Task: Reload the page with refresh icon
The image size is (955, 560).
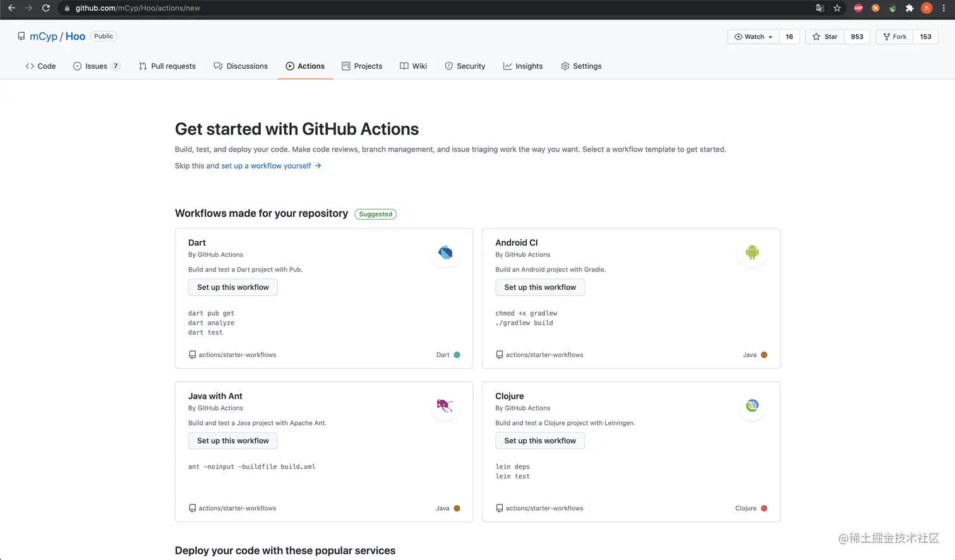Action: (45, 8)
